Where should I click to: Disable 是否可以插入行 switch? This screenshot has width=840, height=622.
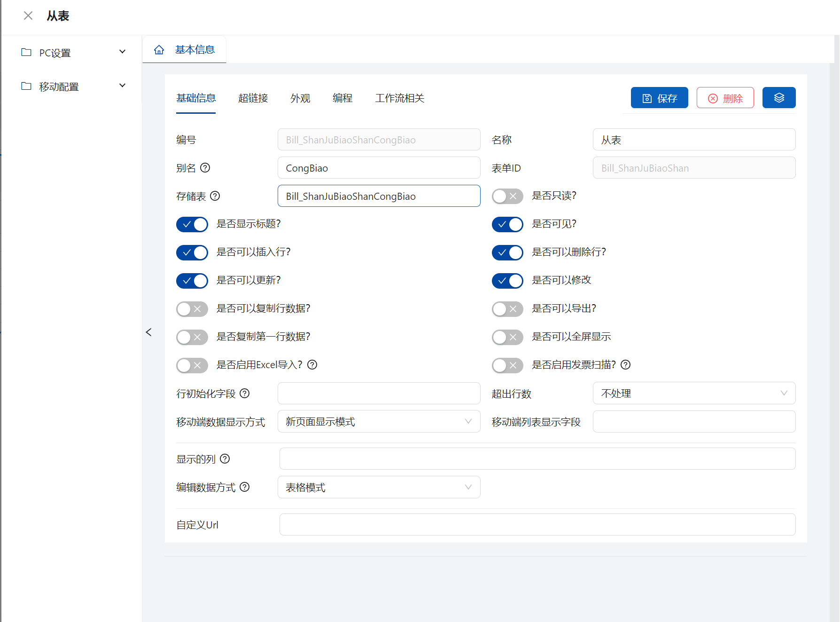(x=192, y=252)
